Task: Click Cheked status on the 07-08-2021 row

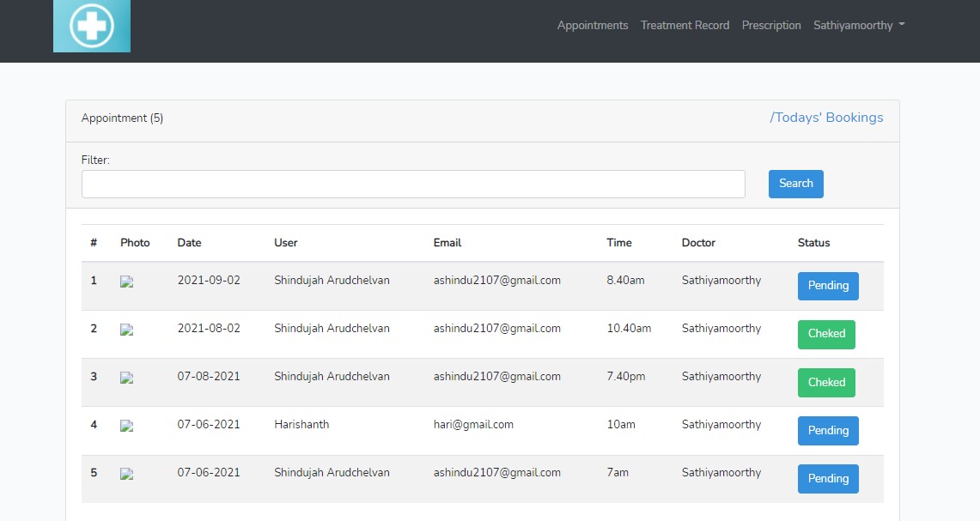Action: (x=825, y=382)
